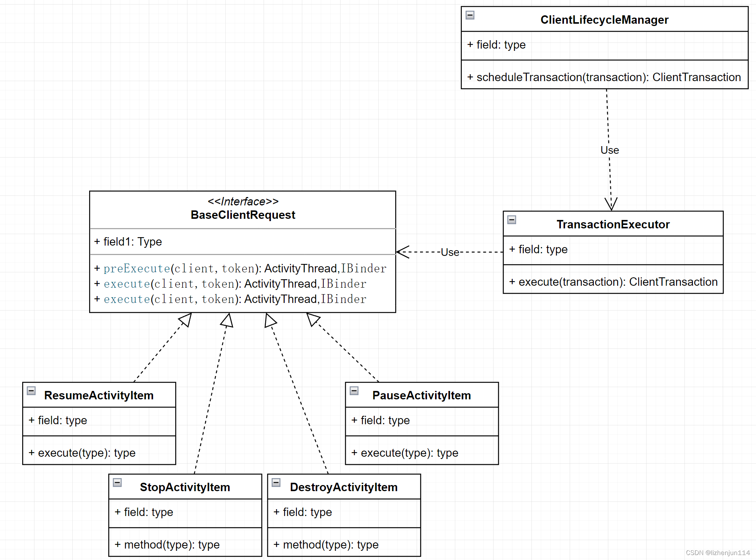Select the BaseClientRequest interface title
The image size is (756, 560).
click(243, 215)
